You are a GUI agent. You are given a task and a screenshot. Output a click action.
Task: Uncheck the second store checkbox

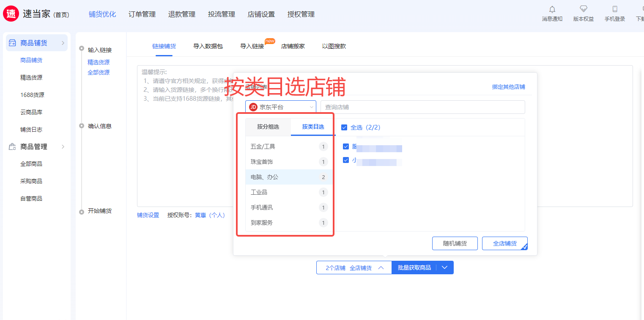pyautogui.click(x=346, y=160)
